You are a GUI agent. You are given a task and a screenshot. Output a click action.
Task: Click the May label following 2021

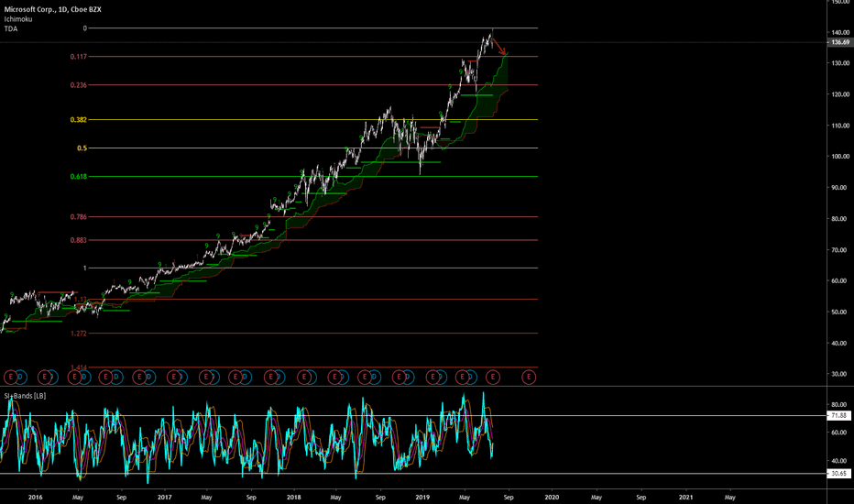pyautogui.click(x=729, y=497)
